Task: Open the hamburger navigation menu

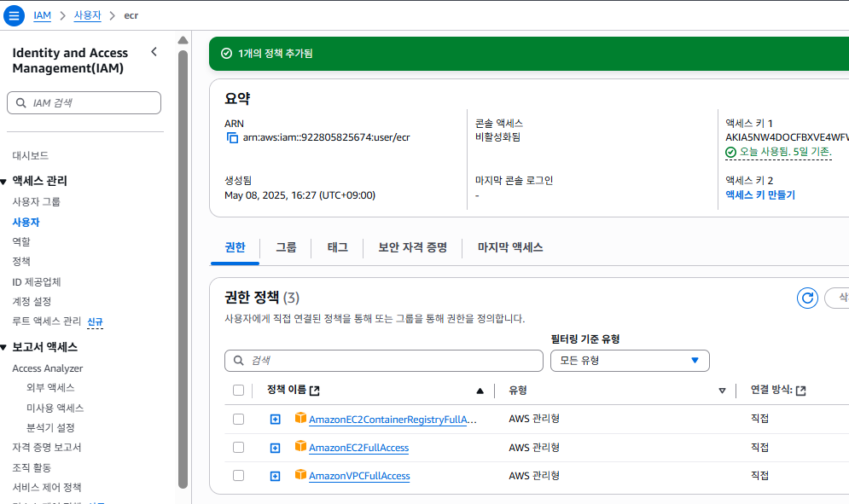Action: (x=14, y=15)
